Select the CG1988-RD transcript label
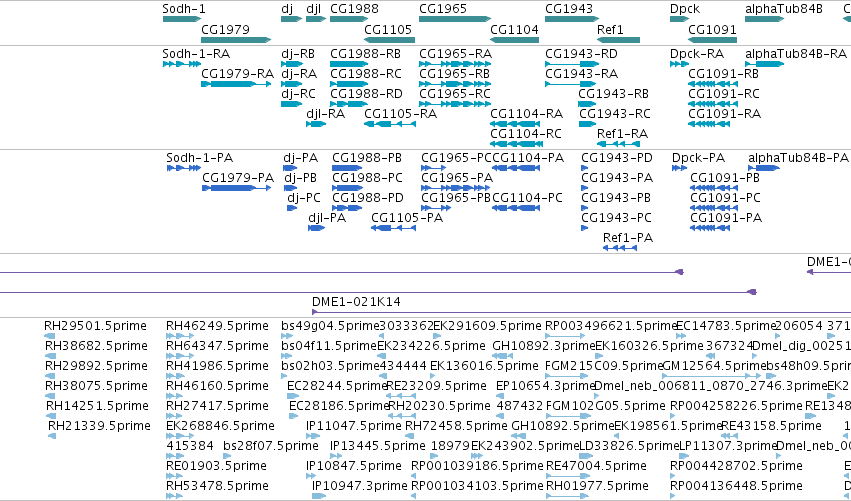The width and height of the screenshot is (851, 501). (366, 94)
